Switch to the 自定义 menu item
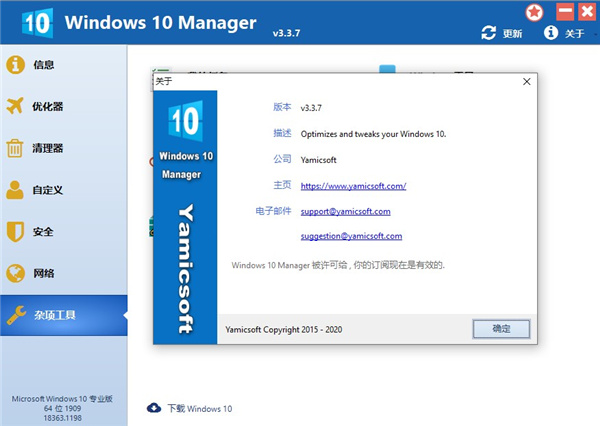 click(x=64, y=190)
